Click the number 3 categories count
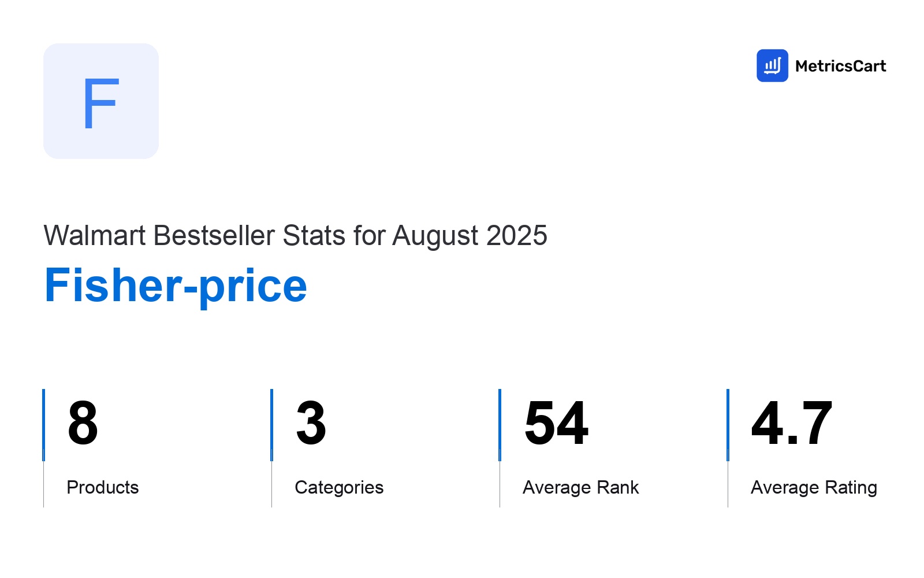The width and height of the screenshot is (924, 578). (311, 423)
